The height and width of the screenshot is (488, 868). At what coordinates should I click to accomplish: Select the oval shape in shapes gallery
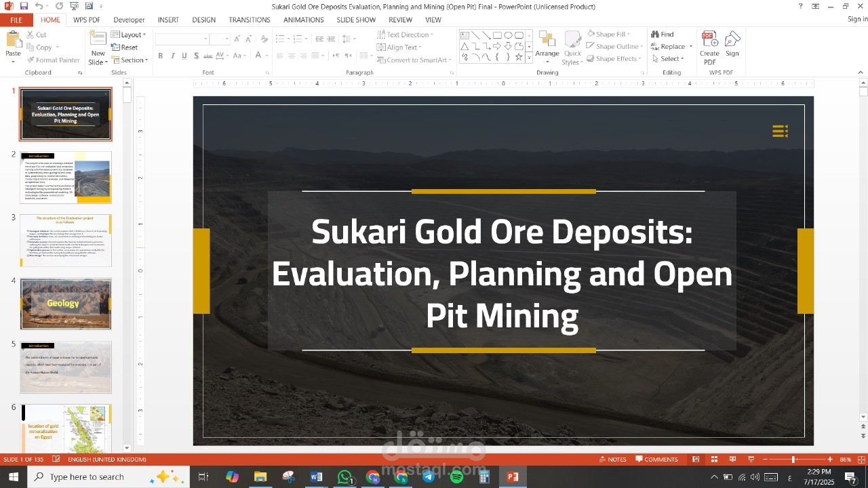pyautogui.click(x=508, y=35)
